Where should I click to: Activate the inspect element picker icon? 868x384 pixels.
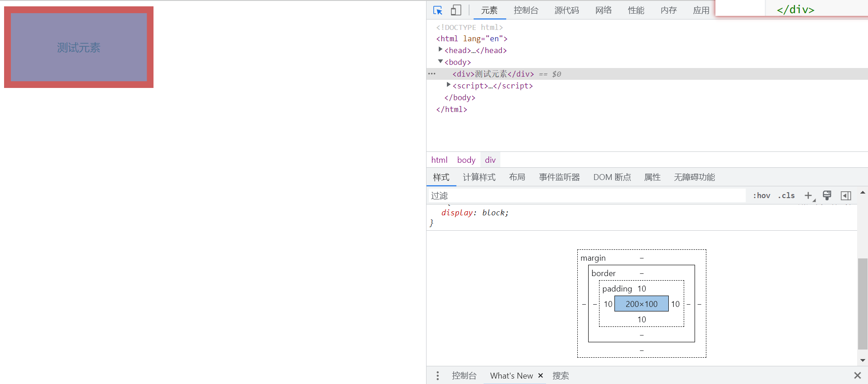tap(437, 10)
